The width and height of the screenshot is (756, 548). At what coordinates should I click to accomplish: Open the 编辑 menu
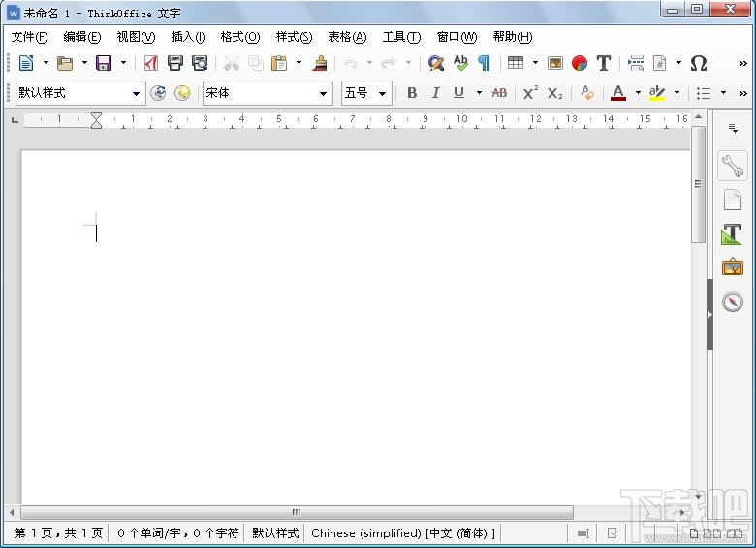(82, 37)
